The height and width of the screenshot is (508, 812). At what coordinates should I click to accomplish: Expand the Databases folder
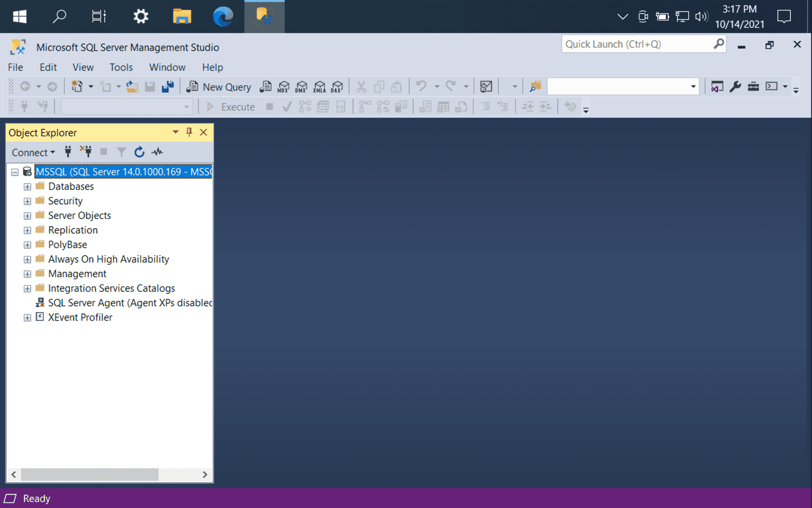[x=27, y=187]
